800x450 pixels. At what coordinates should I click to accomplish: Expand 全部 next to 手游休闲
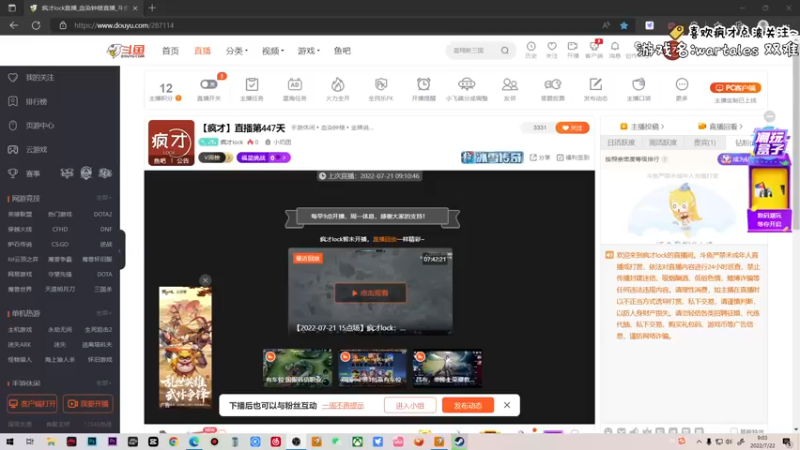pyautogui.click(x=104, y=383)
